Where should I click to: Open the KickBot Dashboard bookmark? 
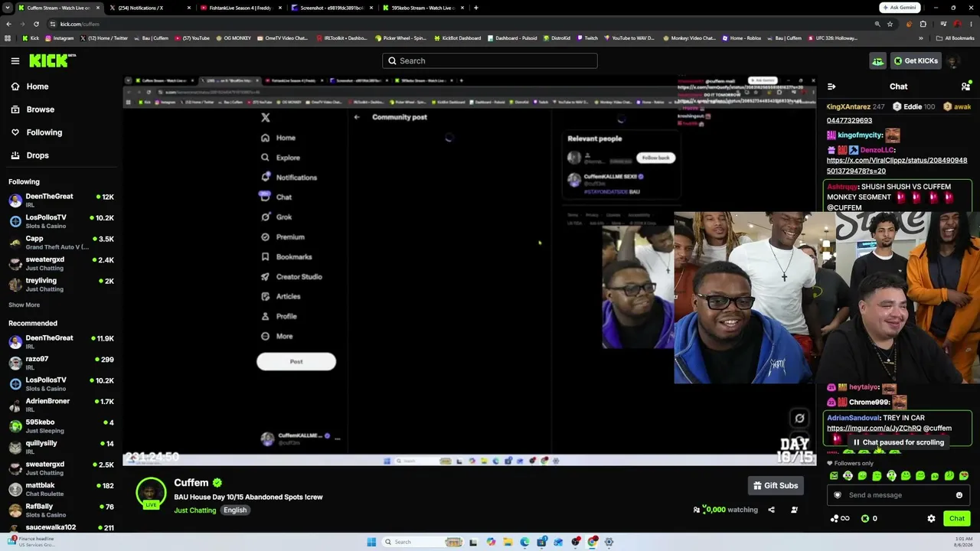click(457, 37)
